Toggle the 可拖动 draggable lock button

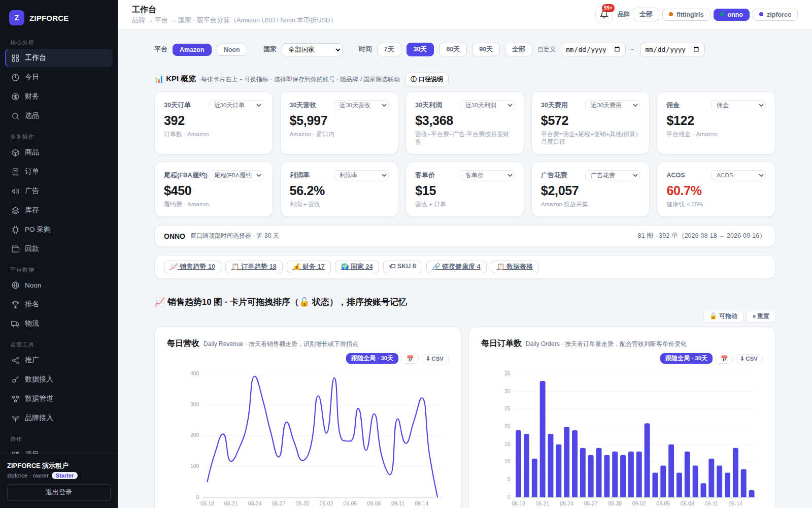[x=723, y=316]
